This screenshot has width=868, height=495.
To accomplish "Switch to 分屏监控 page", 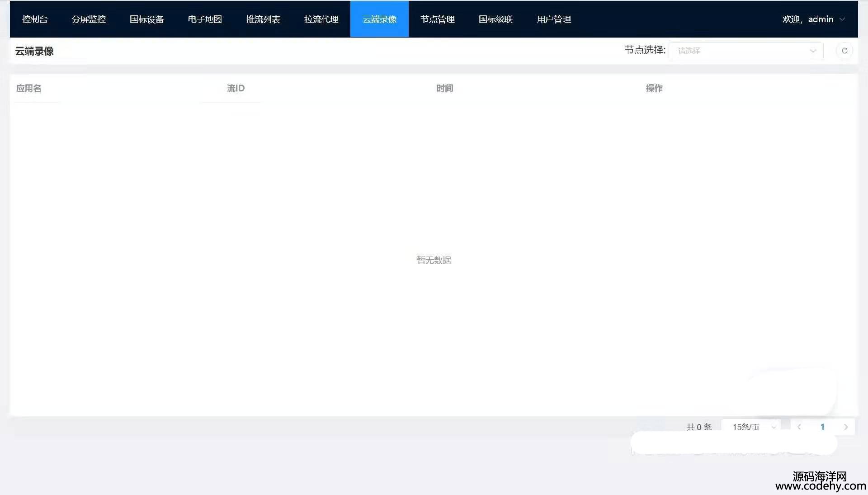I will point(89,19).
